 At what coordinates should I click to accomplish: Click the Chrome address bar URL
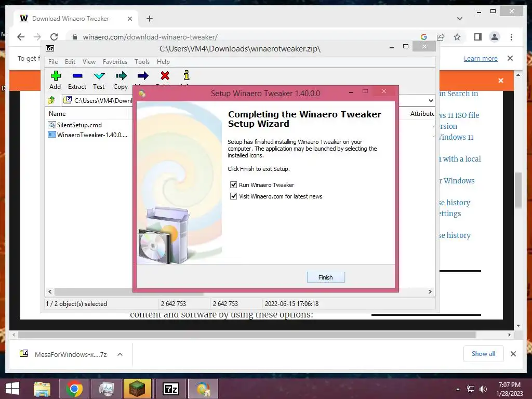[150, 37]
